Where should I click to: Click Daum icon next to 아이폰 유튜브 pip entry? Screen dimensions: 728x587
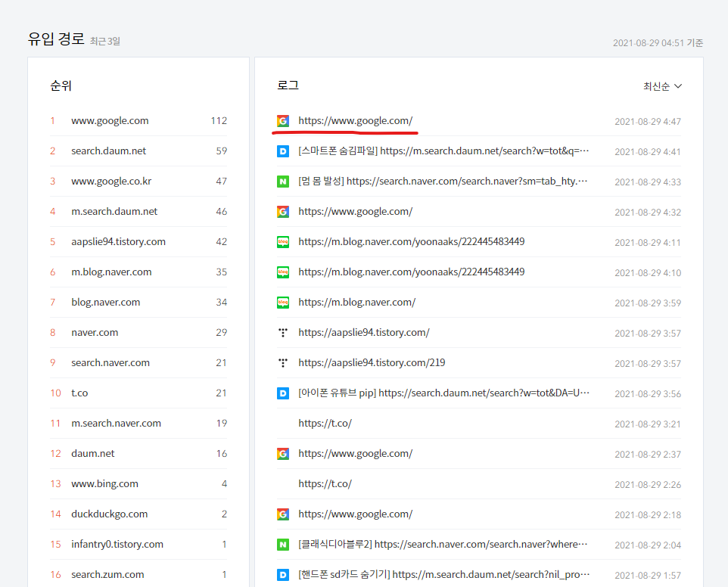pyautogui.click(x=283, y=393)
